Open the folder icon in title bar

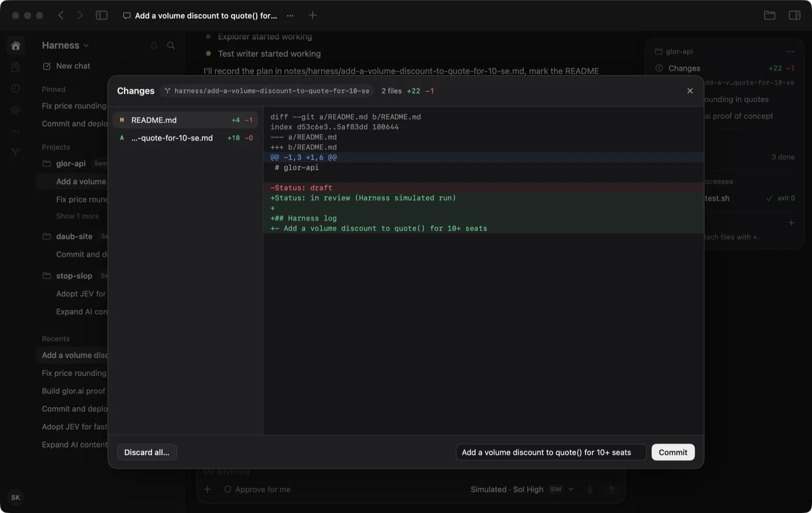coord(769,15)
